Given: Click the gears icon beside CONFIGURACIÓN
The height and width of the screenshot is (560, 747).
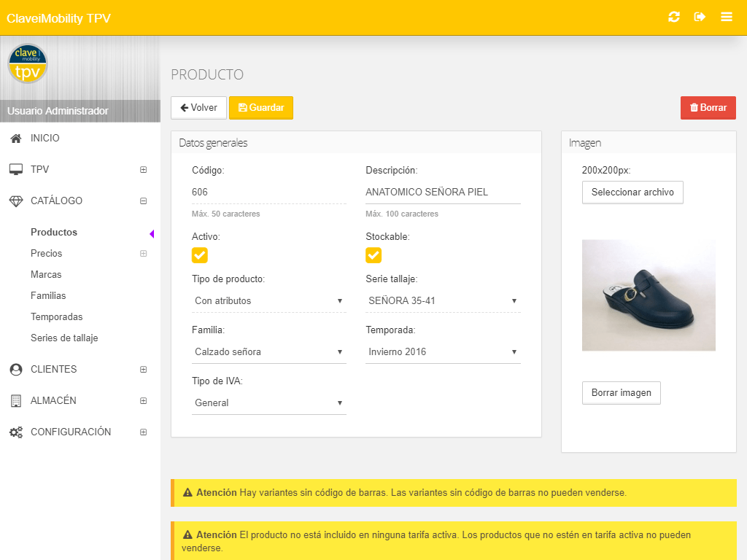Looking at the screenshot, I should (16, 432).
